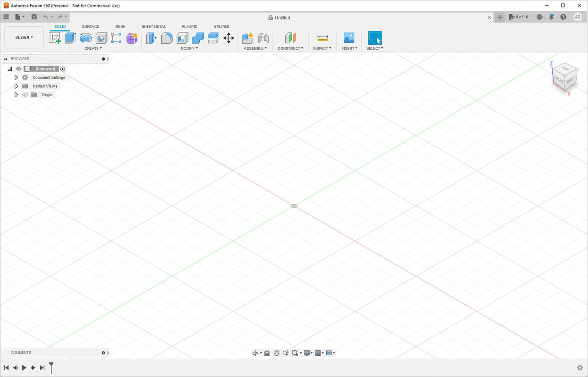Click the Look At tool
This screenshot has width=588, height=377.
267,353
